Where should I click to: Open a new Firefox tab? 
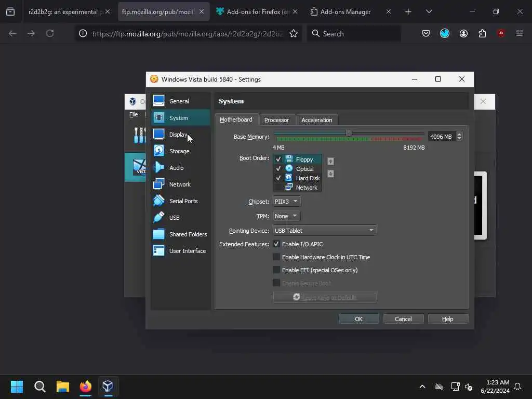pos(408,11)
